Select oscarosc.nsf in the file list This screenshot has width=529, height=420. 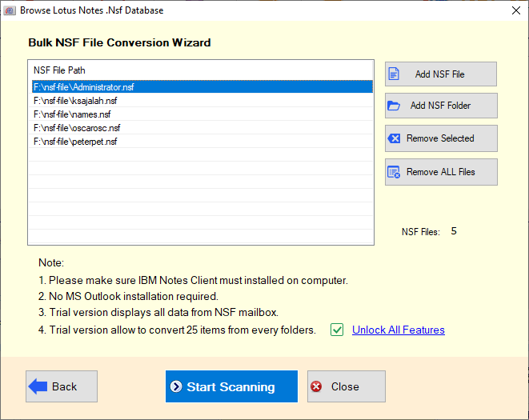[x=77, y=128]
